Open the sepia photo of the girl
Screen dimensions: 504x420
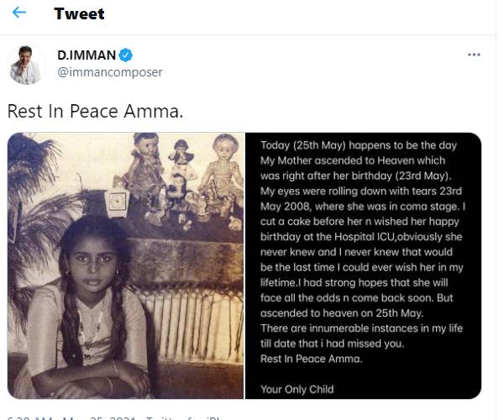click(x=125, y=265)
